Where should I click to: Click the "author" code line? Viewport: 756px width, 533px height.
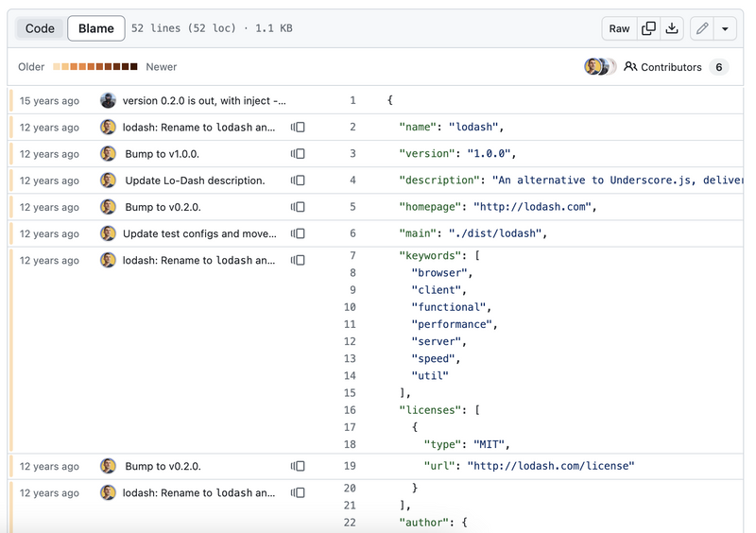coord(433,523)
